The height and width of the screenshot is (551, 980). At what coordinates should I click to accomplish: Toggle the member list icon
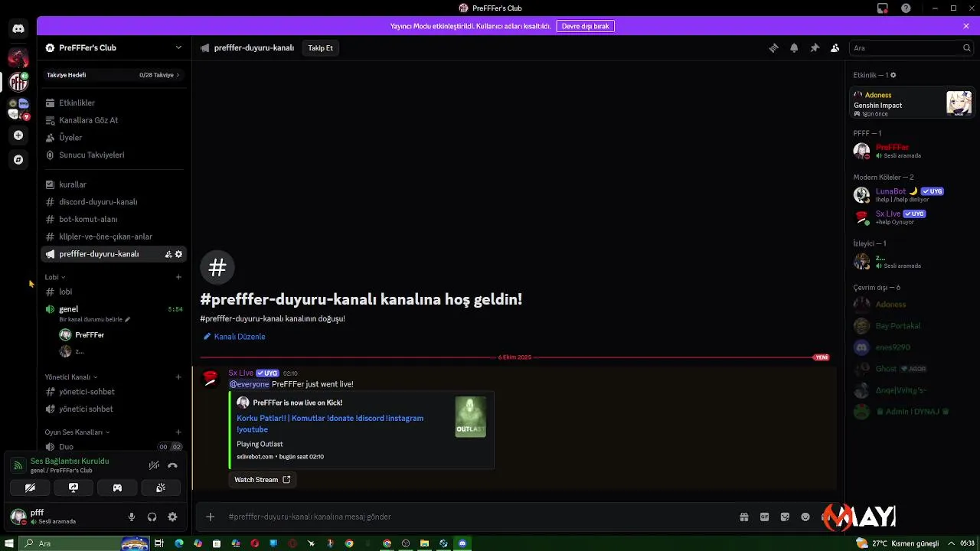click(835, 47)
